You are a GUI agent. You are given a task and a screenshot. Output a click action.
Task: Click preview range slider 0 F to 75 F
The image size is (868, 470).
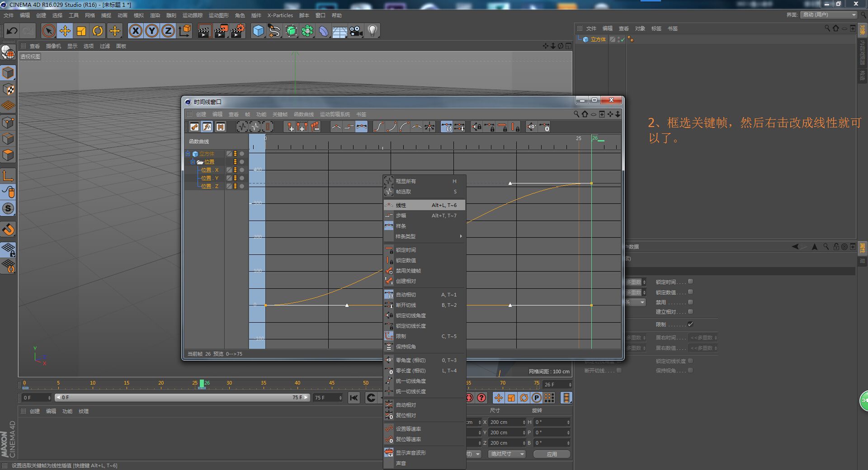[x=182, y=397]
